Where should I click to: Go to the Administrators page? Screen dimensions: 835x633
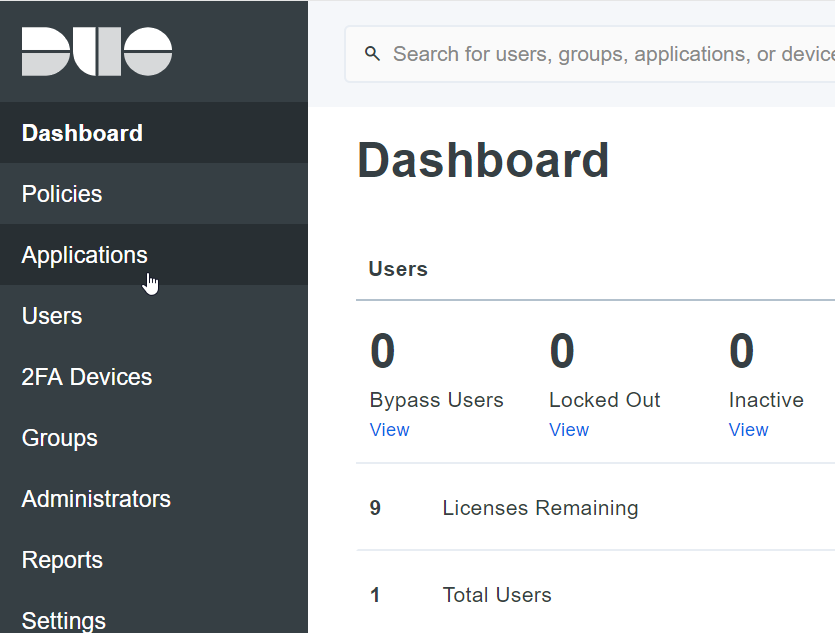[x=96, y=499]
